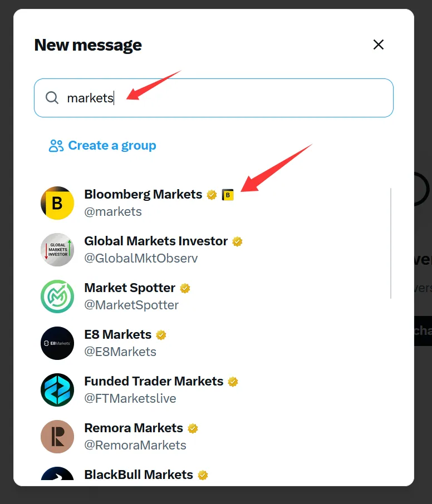The image size is (432, 504).
Task: Click Funded Trader Markets verified badge
Action: point(233,382)
